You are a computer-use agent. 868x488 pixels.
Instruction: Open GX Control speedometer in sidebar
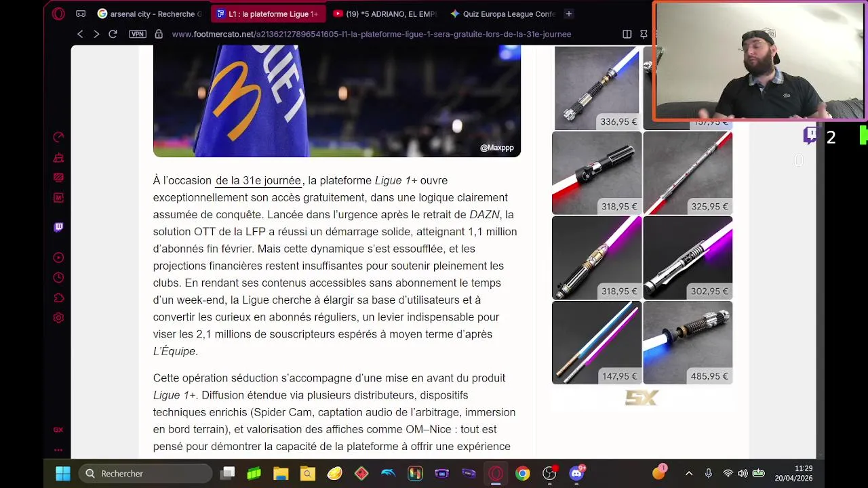[x=58, y=138]
